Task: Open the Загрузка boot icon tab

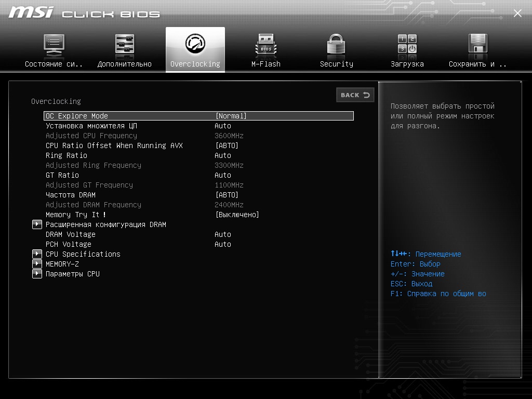Action: (x=407, y=50)
